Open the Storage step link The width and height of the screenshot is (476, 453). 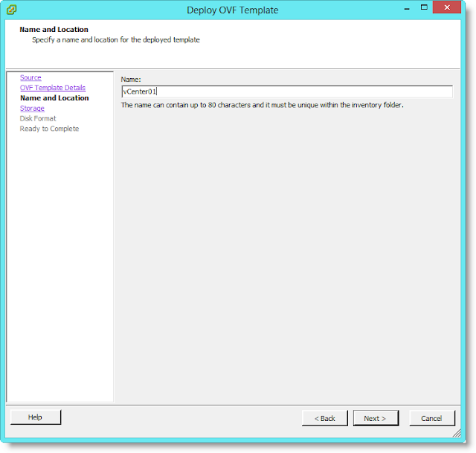[32, 108]
